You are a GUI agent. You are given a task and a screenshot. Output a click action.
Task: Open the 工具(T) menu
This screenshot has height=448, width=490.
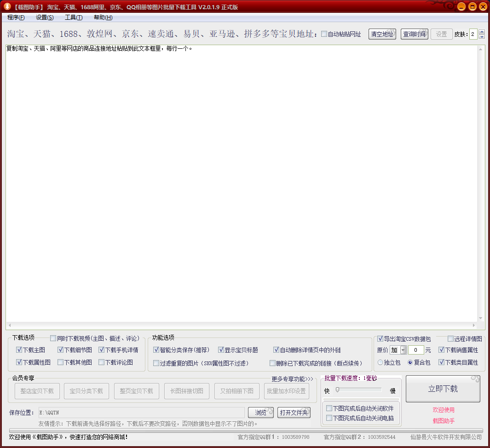click(x=74, y=17)
